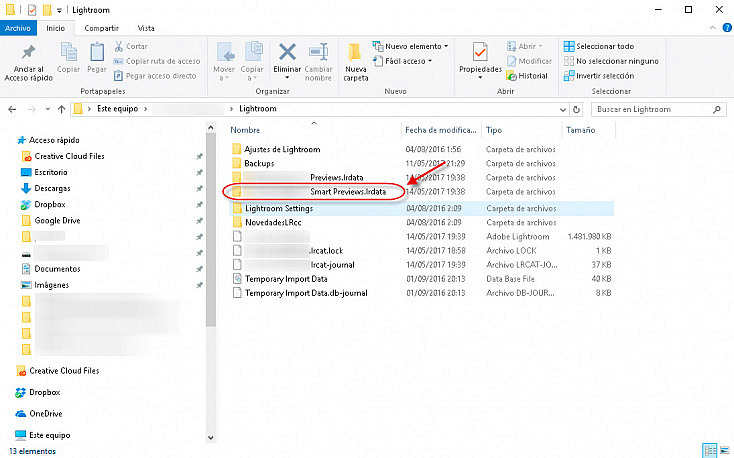This screenshot has width=734, height=458.
Task: Expand the Abrir ribbon dropdown
Action: [525, 46]
